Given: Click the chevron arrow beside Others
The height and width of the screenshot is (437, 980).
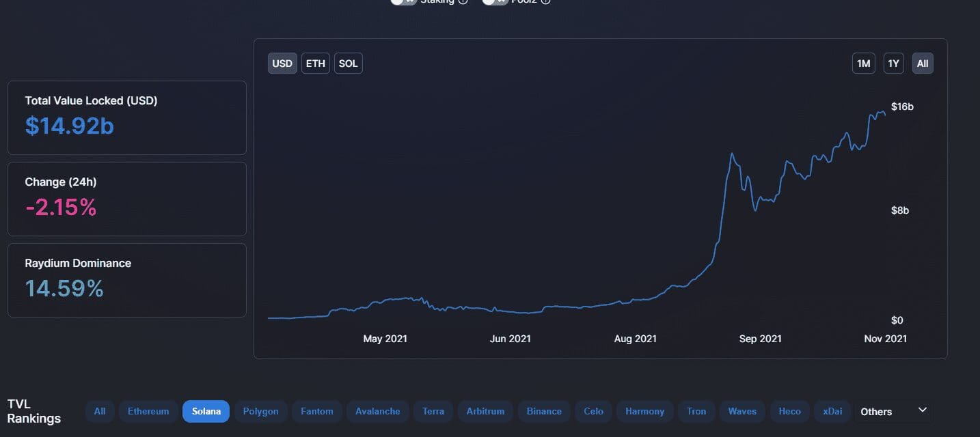Looking at the screenshot, I should point(922,410).
